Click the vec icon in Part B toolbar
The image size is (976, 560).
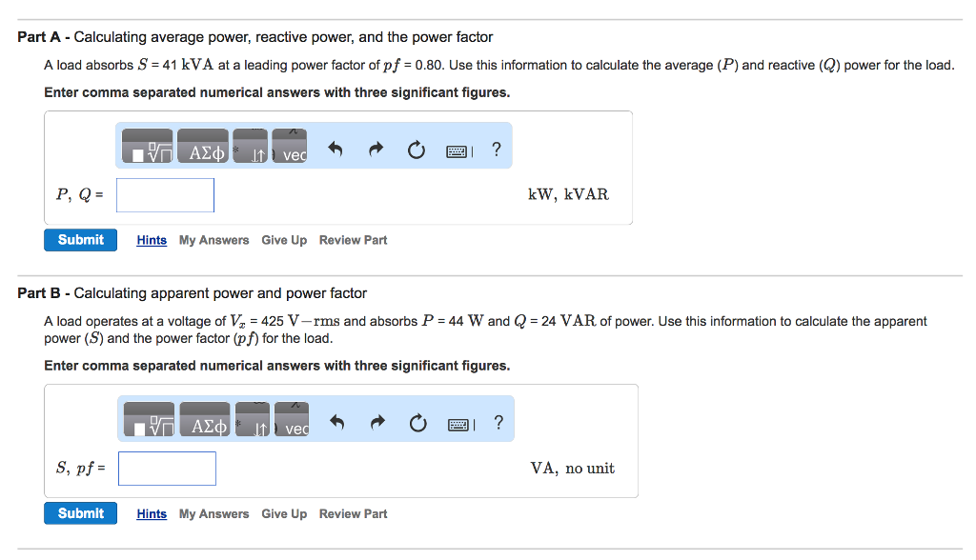(289, 426)
